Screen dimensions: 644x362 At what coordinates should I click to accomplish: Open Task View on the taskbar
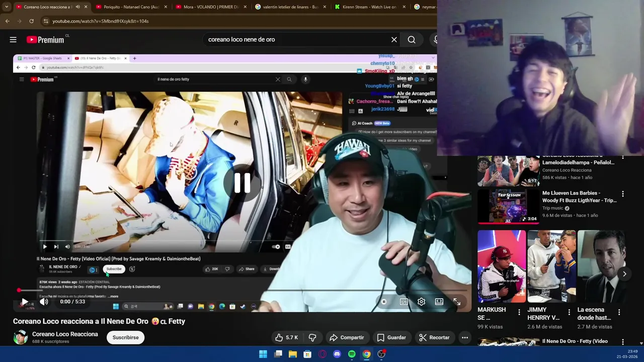(x=278, y=354)
